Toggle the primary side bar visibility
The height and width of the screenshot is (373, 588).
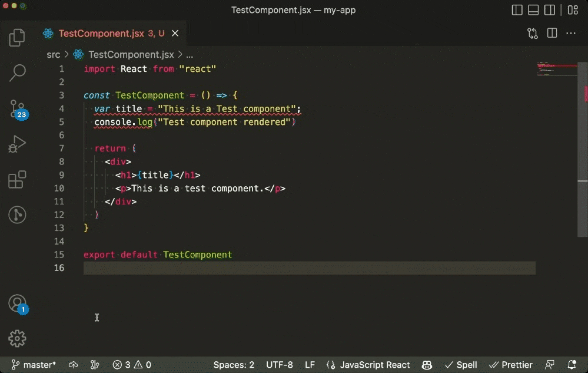click(x=517, y=10)
